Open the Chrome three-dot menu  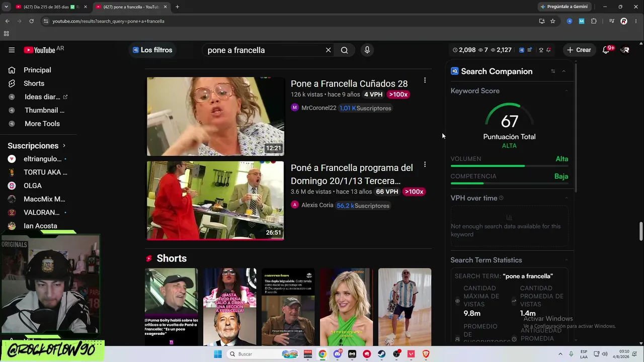(x=635, y=21)
